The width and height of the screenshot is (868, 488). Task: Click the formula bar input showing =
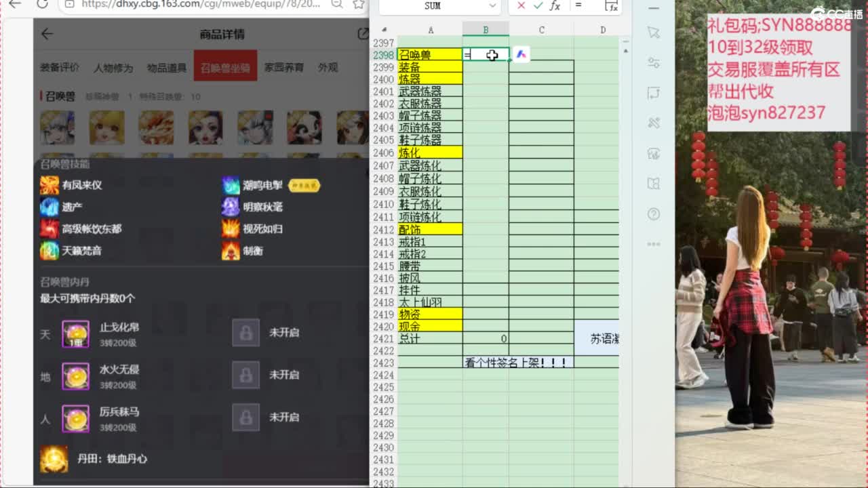click(x=586, y=6)
